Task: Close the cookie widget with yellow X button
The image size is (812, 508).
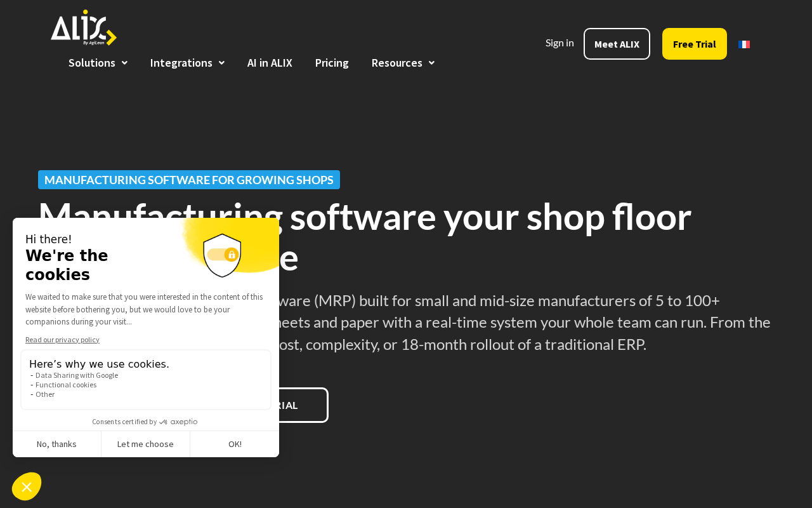Action: (x=27, y=487)
